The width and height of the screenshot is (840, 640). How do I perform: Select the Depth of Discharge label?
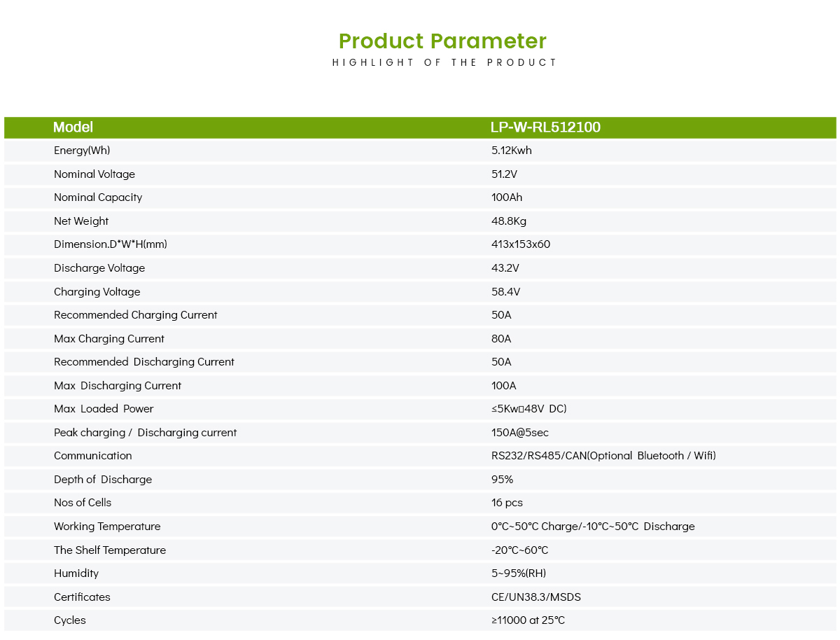coord(103,480)
